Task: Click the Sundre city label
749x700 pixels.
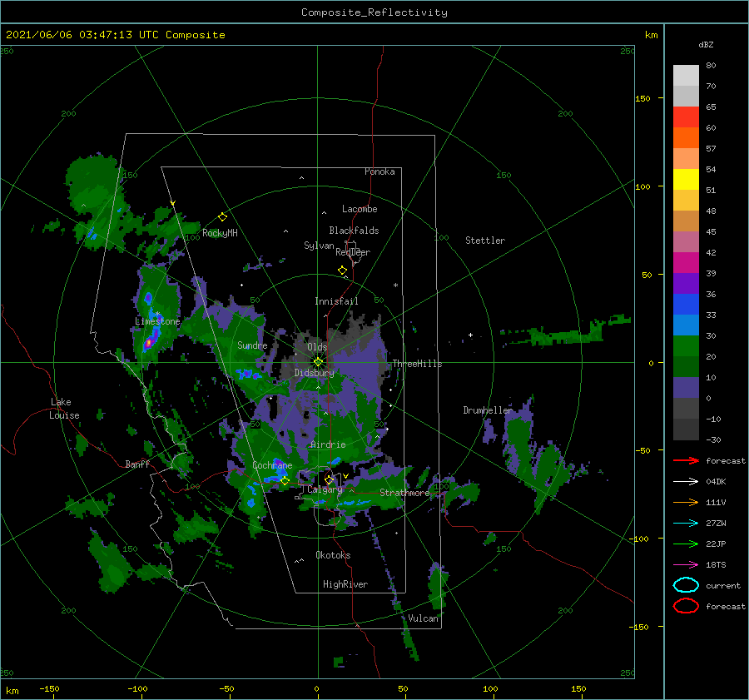Action: pyautogui.click(x=252, y=345)
